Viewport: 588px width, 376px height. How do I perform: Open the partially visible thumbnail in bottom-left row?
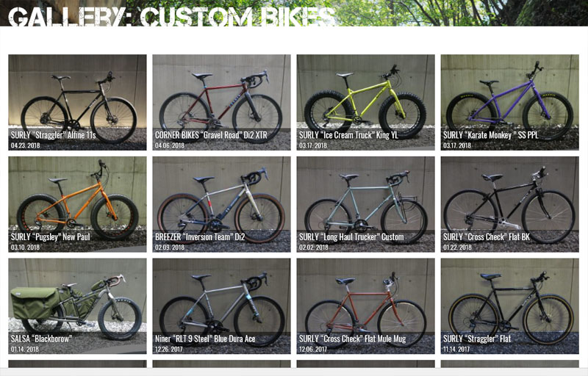coord(77,364)
